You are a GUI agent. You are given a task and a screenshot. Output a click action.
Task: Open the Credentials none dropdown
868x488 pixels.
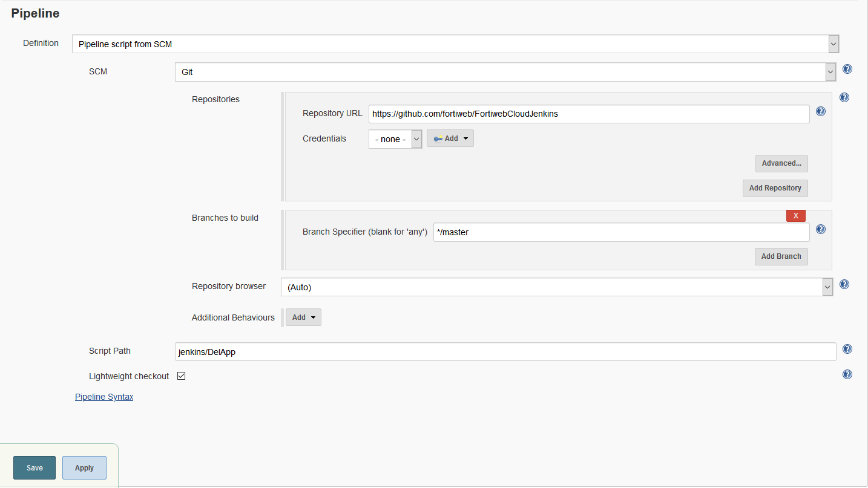(395, 139)
